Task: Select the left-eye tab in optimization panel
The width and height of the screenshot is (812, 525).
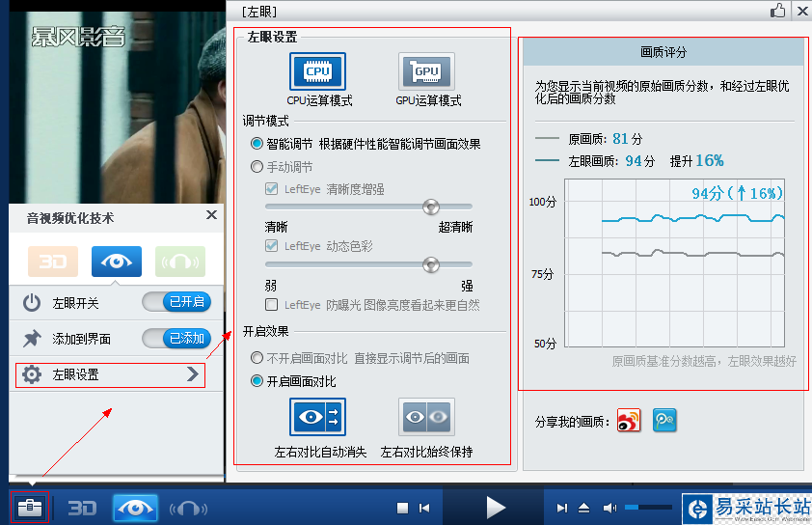Action: pyautogui.click(x=117, y=262)
